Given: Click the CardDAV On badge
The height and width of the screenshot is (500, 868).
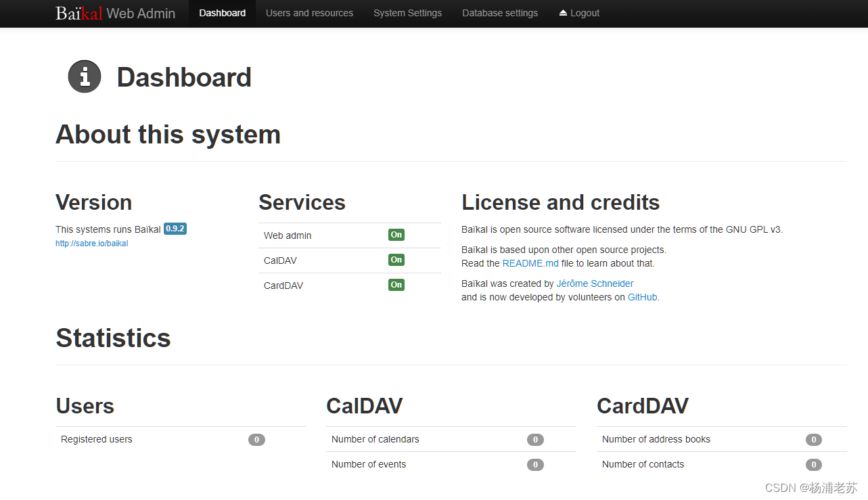Looking at the screenshot, I should pyautogui.click(x=396, y=285).
